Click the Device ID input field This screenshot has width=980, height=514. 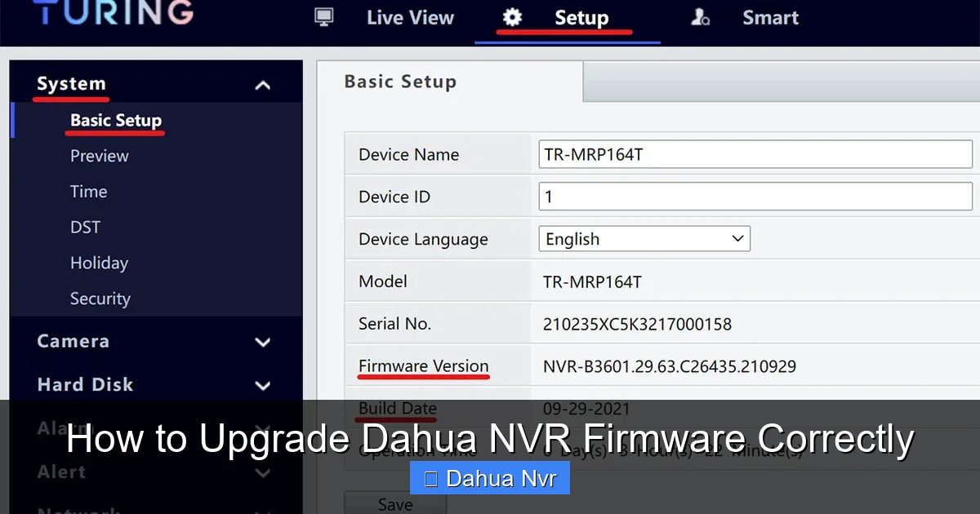[x=754, y=196]
